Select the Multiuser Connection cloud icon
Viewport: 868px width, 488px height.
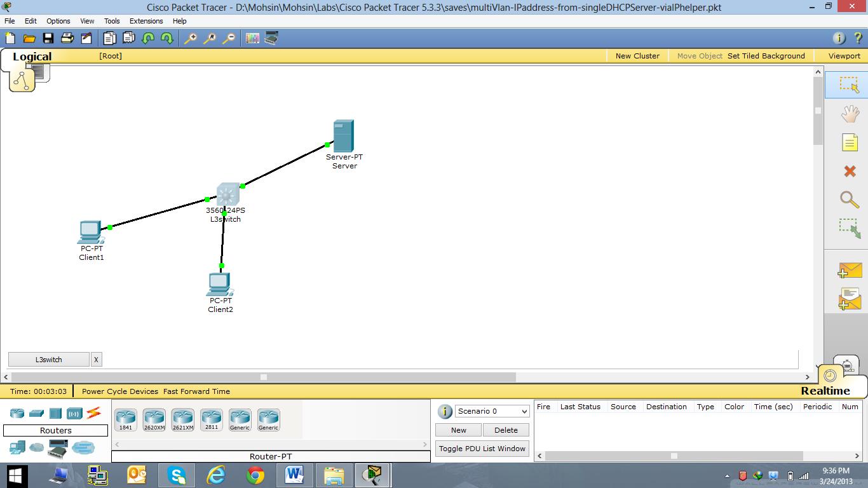pyautogui.click(x=83, y=447)
